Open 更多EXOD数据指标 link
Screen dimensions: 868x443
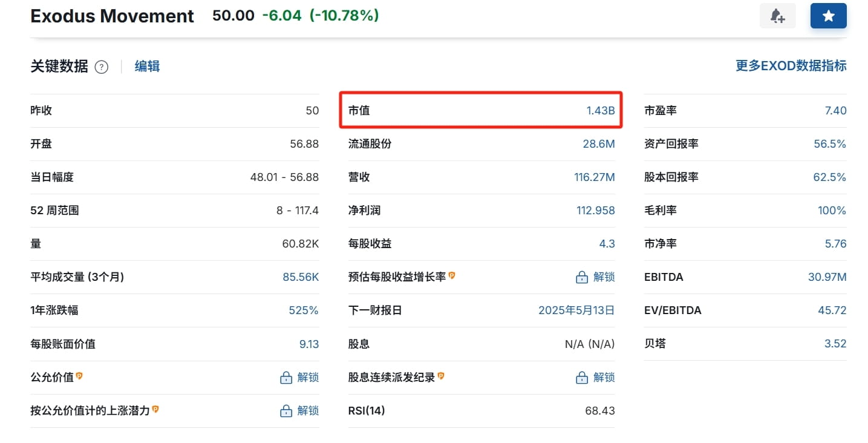click(791, 66)
